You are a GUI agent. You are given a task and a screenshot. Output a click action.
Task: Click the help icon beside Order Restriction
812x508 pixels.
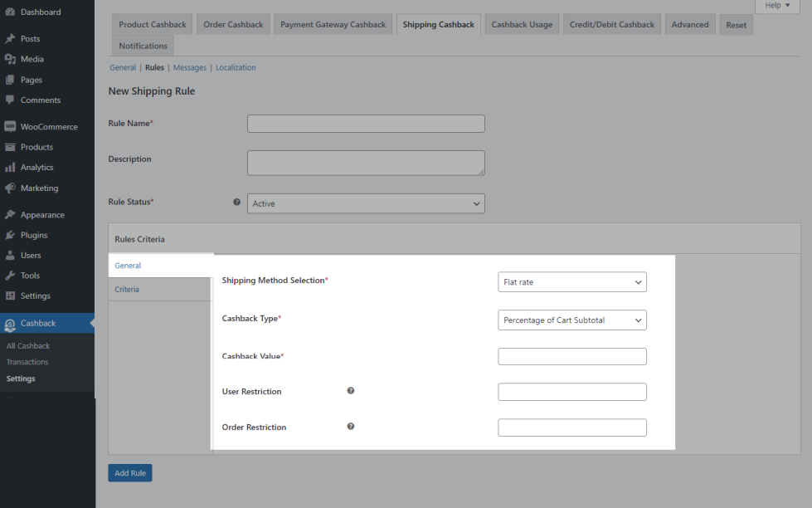pyautogui.click(x=351, y=427)
